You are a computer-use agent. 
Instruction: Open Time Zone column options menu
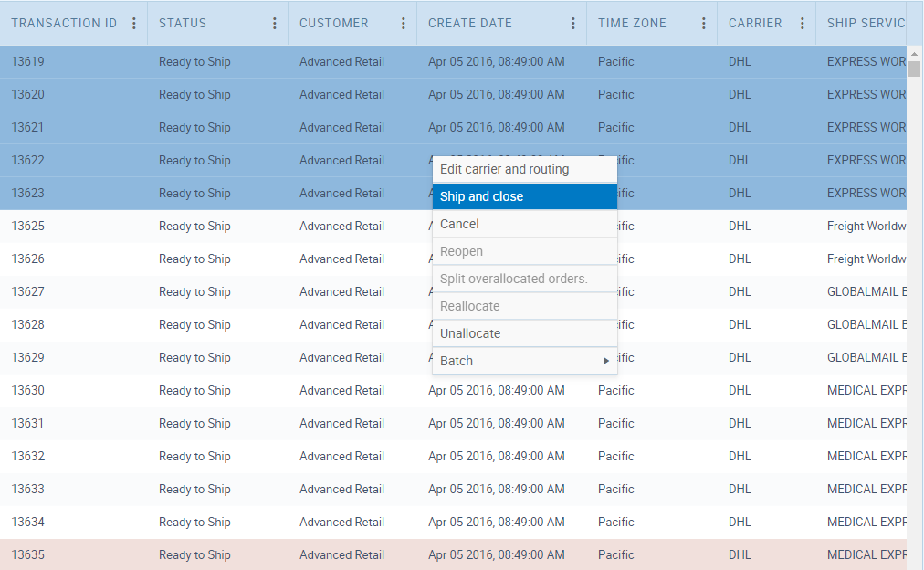point(703,24)
